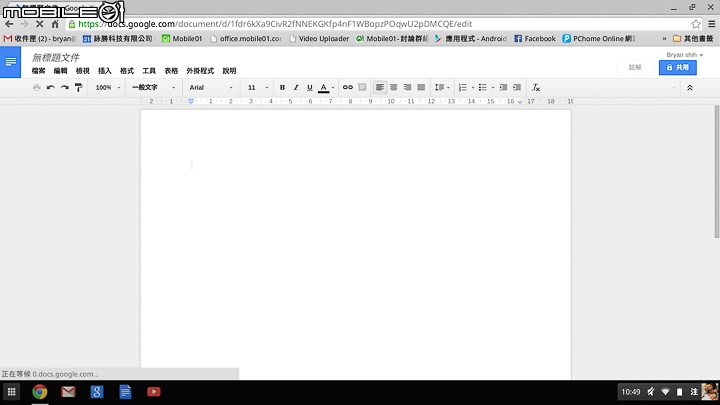The width and height of the screenshot is (720, 405).
Task: Clear formatting with the Tx icon
Action: (x=535, y=87)
